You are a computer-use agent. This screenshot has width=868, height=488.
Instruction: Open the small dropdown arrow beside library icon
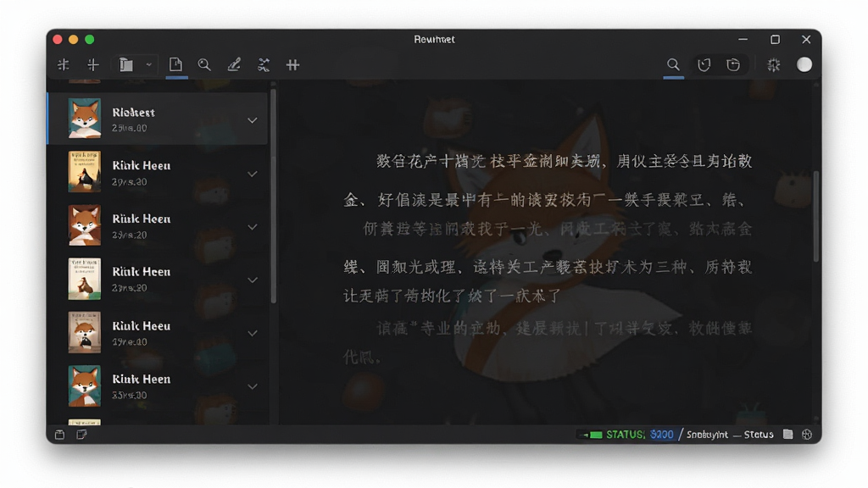(149, 64)
